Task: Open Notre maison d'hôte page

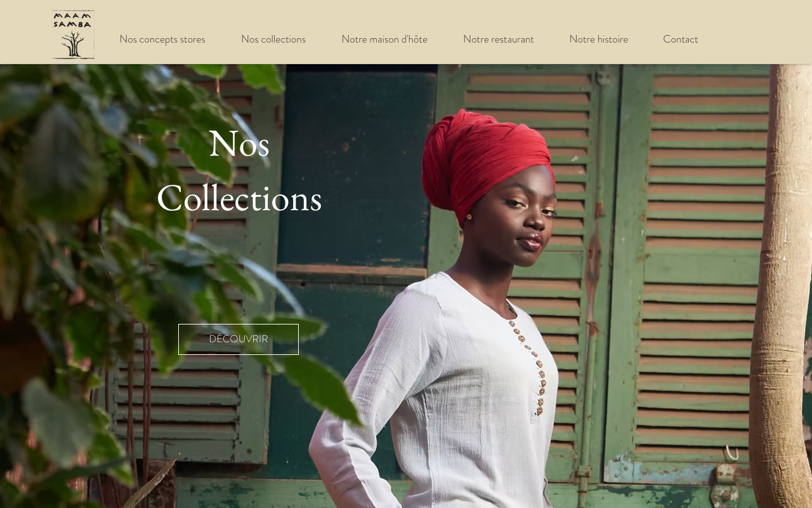Action: [x=384, y=39]
